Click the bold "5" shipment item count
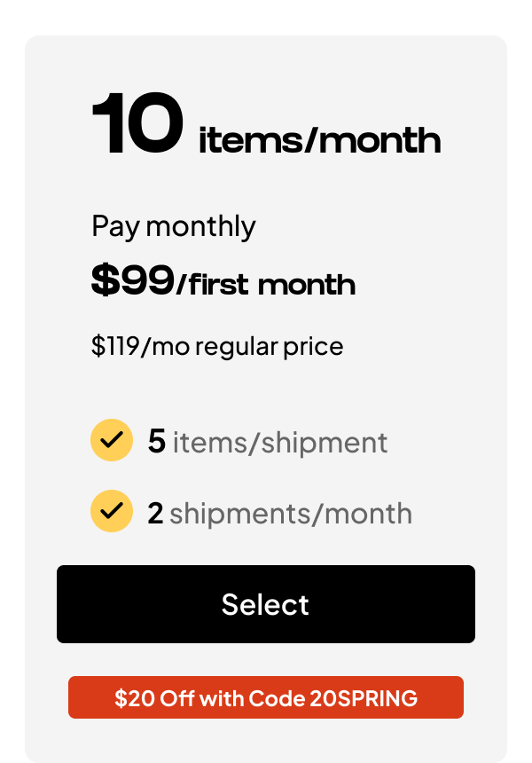The image size is (532, 763). point(157,441)
